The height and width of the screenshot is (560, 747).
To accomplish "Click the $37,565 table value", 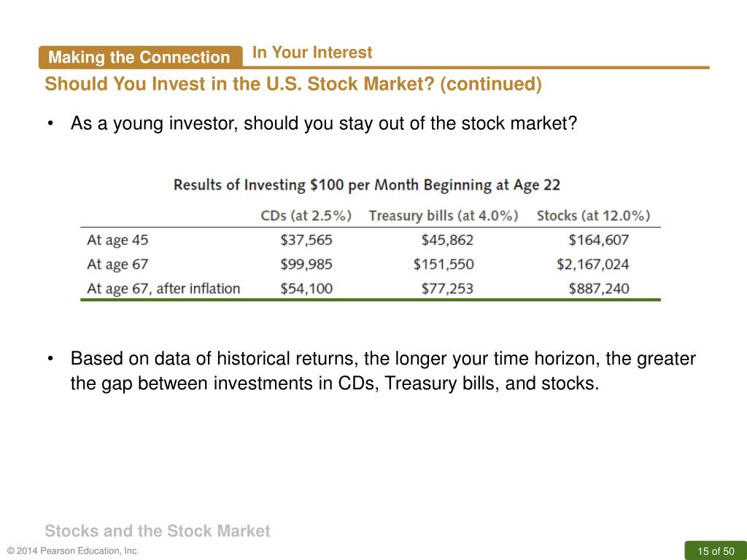I will click(x=306, y=240).
